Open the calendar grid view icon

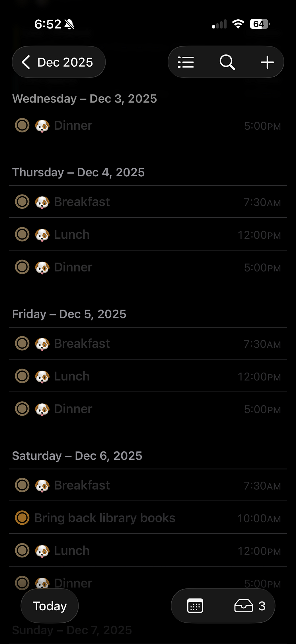pyautogui.click(x=195, y=606)
